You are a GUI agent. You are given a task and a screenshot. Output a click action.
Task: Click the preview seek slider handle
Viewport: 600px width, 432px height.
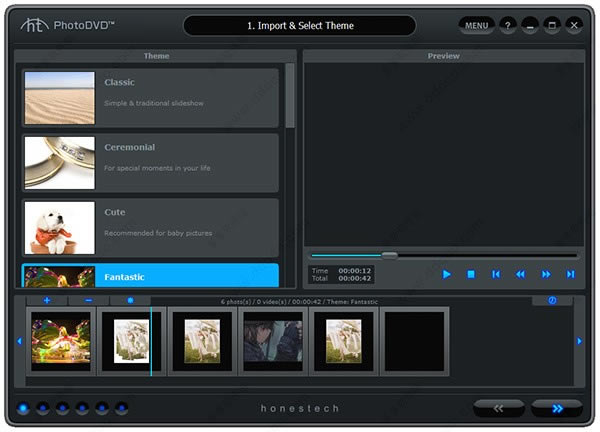(390, 255)
